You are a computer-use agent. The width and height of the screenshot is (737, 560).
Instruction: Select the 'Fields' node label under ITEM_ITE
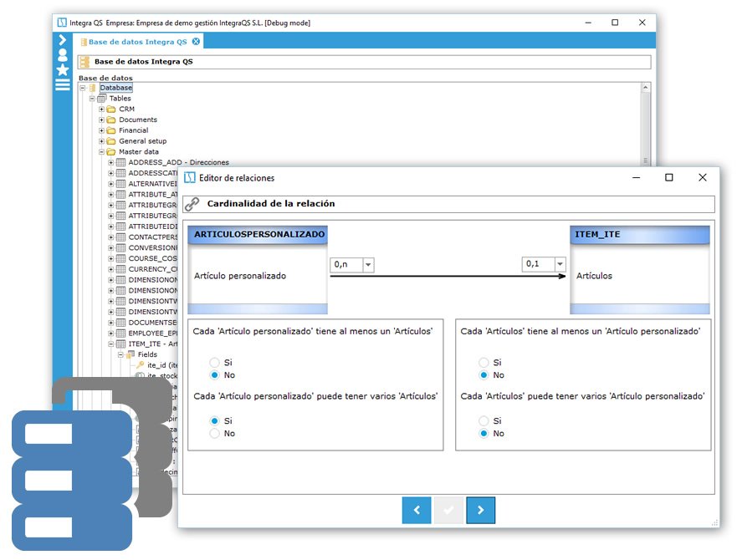tap(147, 354)
